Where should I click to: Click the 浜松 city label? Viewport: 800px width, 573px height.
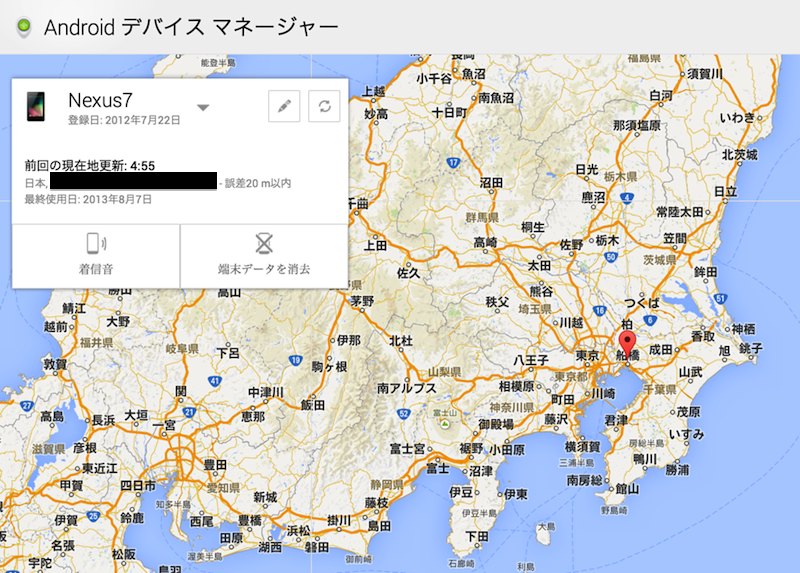tap(298, 531)
